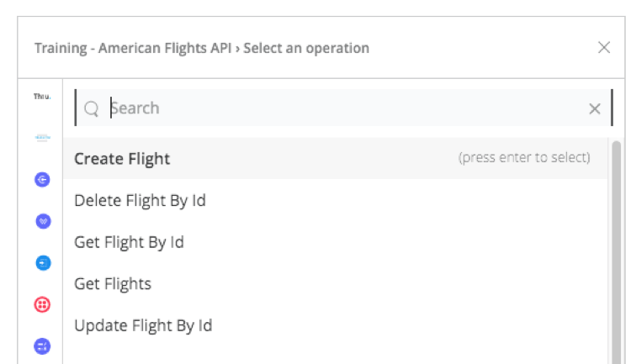The width and height of the screenshot is (636, 364).
Task: Focus the operation Search field
Action: pos(343,108)
